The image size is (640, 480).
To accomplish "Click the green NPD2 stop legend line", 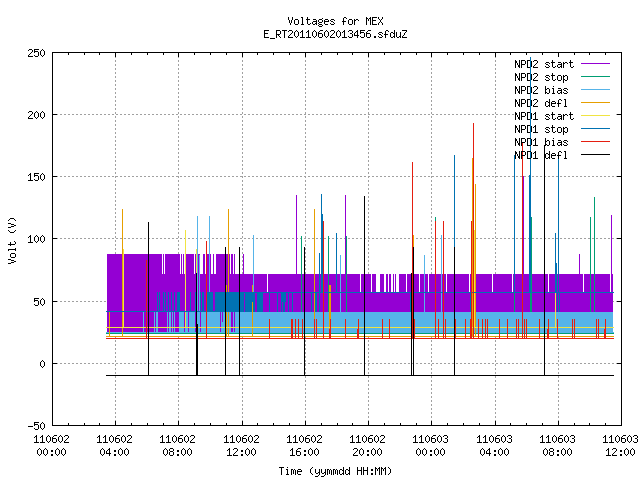I will pyautogui.click(x=596, y=77).
